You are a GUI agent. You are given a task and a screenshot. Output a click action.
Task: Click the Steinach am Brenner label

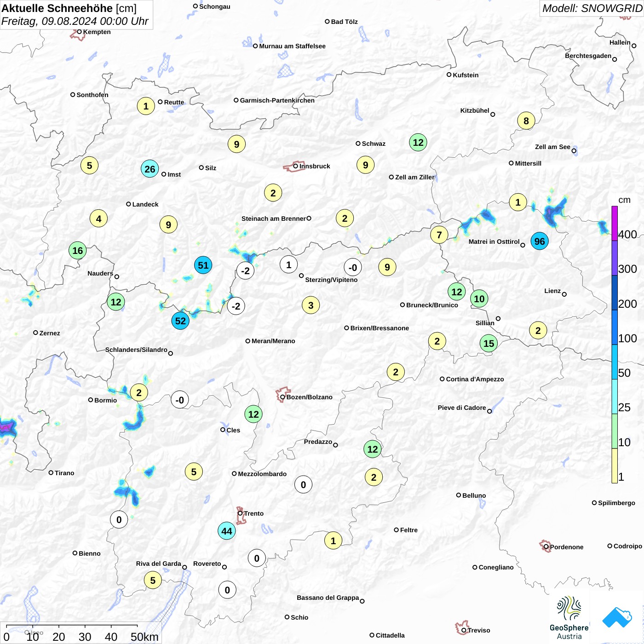[273, 218]
